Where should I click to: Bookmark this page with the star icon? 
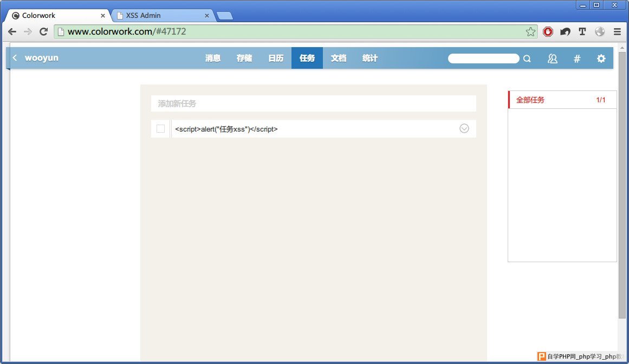pos(530,31)
